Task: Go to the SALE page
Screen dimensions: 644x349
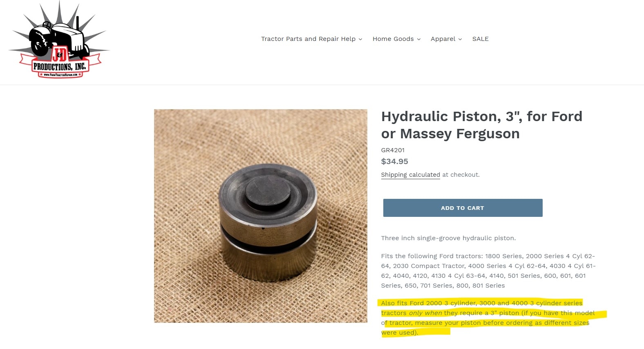Action: [481, 39]
